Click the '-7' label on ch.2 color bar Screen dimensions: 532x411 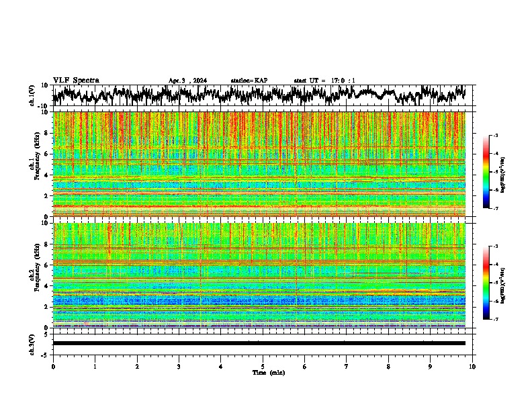point(495,319)
